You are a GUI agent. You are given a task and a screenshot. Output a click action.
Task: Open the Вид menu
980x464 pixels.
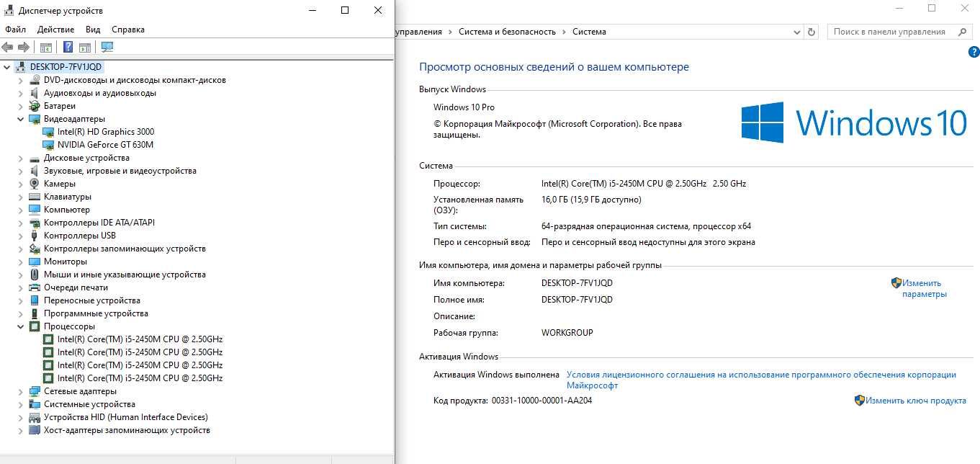(93, 30)
